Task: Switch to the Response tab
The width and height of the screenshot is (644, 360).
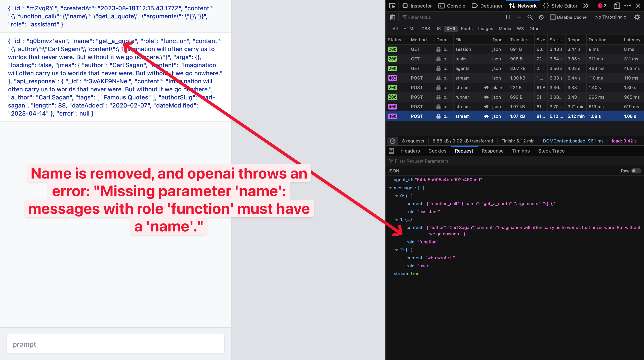Action: pyautogui.click(x=492, y=151)
